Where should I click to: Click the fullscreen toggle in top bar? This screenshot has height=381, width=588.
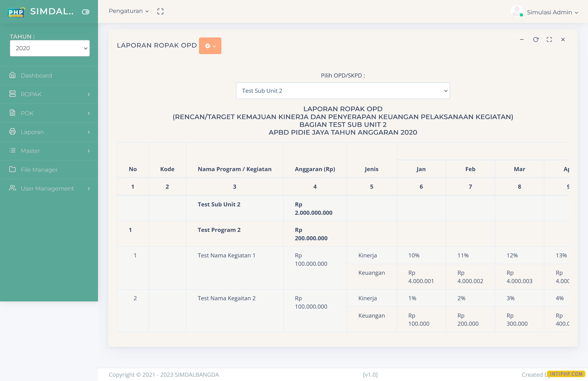pos(160,11)
